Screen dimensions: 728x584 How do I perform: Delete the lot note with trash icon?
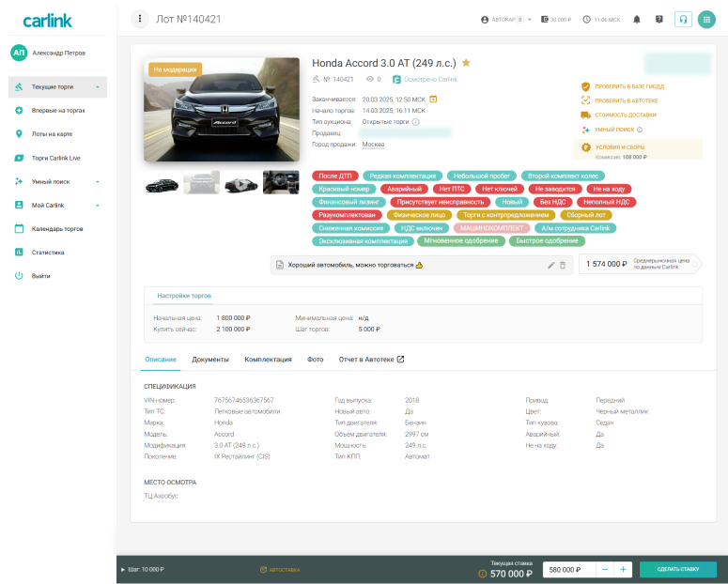(x=563, y=266)
